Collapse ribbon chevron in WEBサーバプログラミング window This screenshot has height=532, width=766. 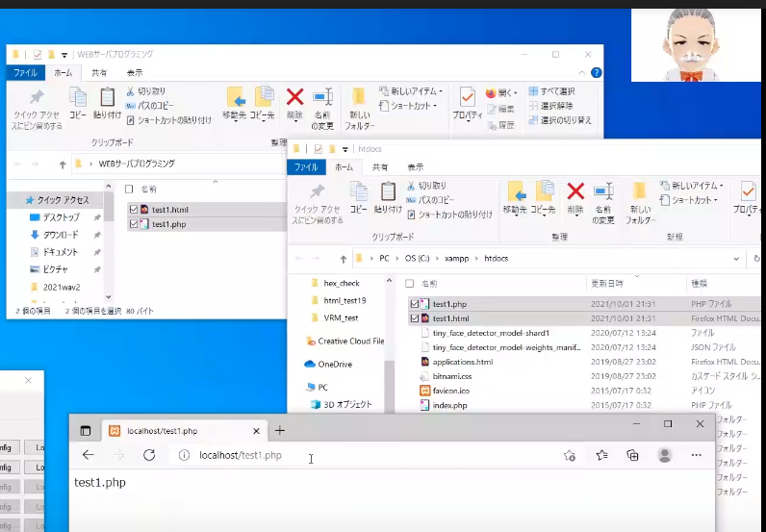tap(581, 73)
